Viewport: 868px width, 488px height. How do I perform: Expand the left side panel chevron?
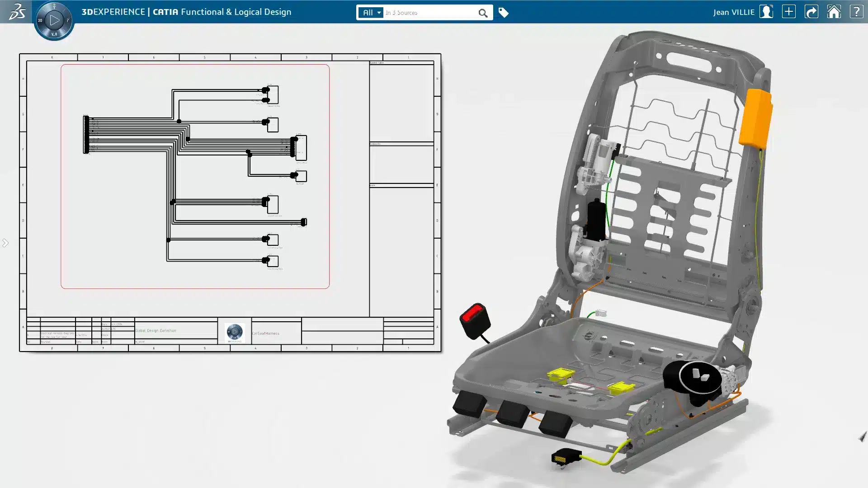[6, 243]
